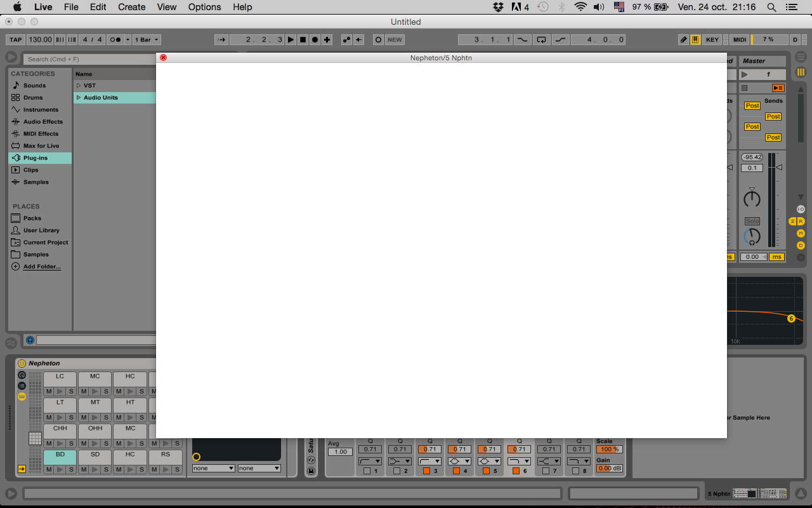Open the Edit menu
This screenshot has width=812, height=508.
[98, 7]
